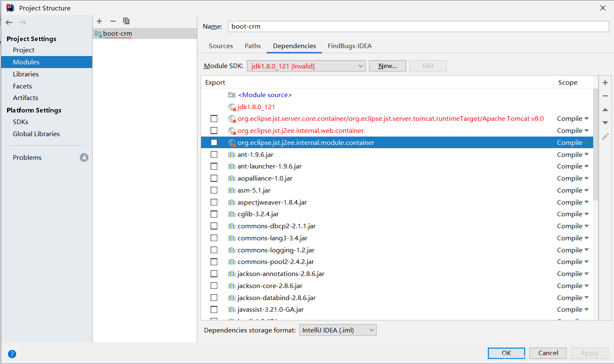
Task: Check export for j2ee.internal.module.container
Action: 214,142
